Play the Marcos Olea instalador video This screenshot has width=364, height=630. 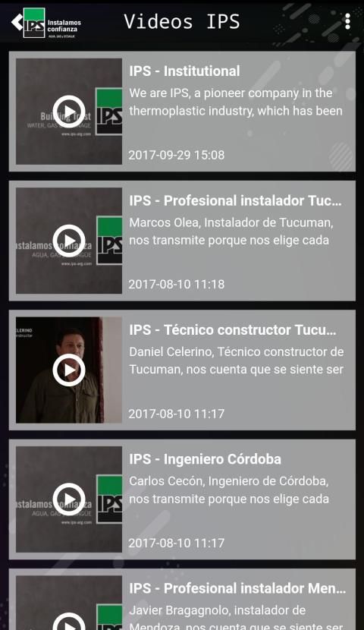point(69,241)
